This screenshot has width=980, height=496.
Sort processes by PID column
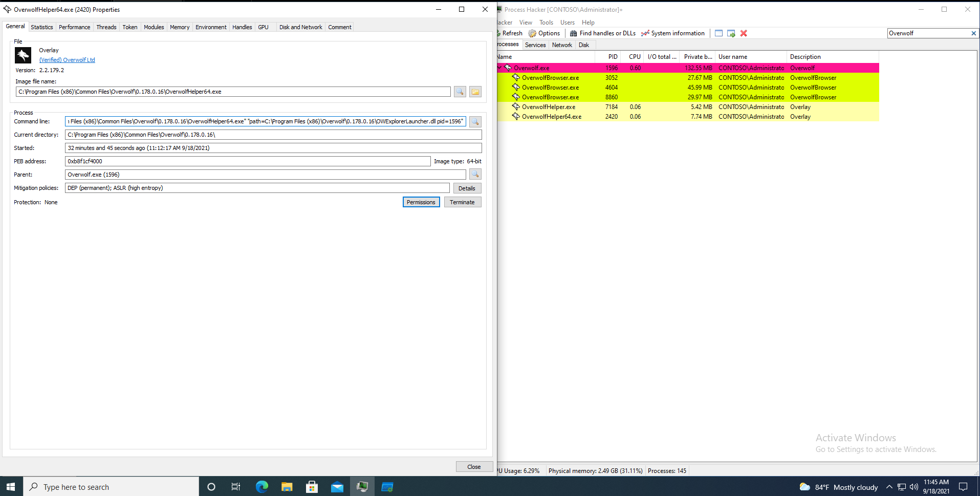click(x=609, y=57)
